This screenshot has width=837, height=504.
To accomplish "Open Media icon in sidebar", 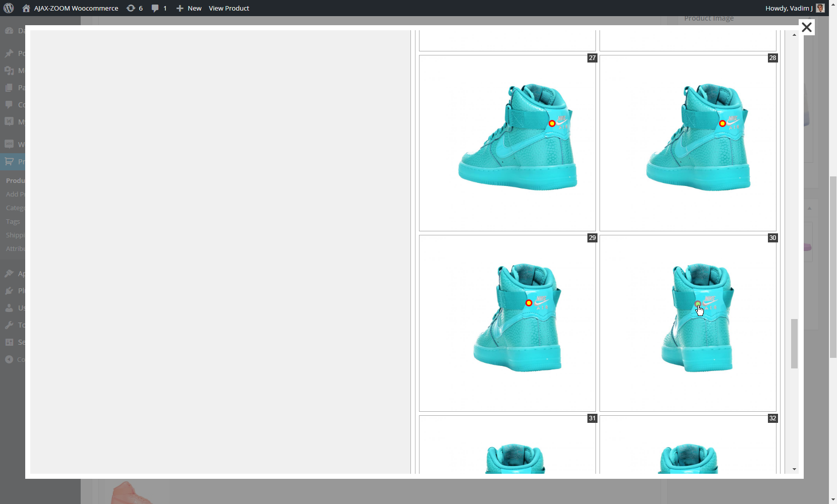I will tap(9, 70).
